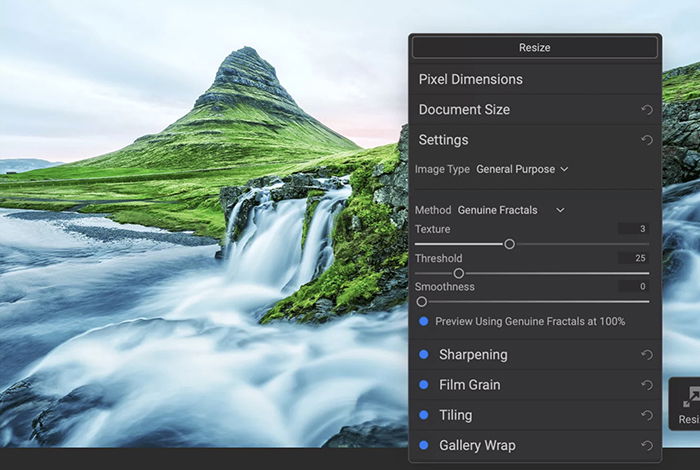Click the Sharpening reset arrow icon

point(646,355)
